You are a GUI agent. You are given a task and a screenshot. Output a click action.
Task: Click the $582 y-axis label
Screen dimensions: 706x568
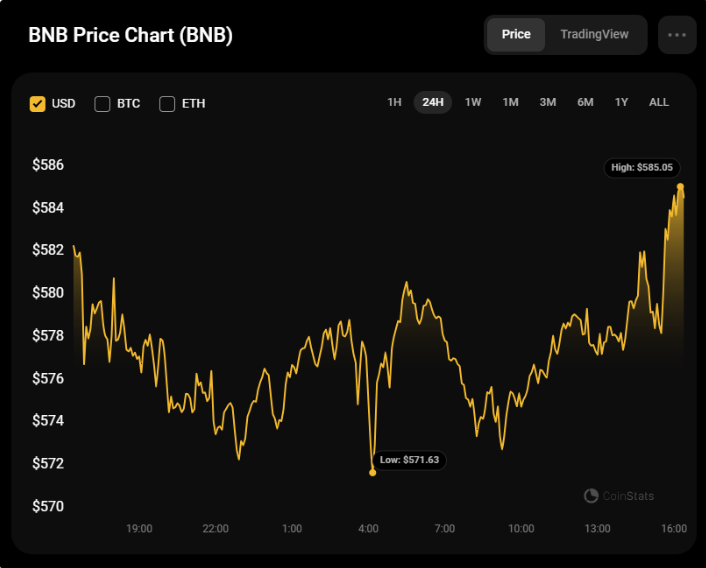pyautogui.click(x=48, y=250)
